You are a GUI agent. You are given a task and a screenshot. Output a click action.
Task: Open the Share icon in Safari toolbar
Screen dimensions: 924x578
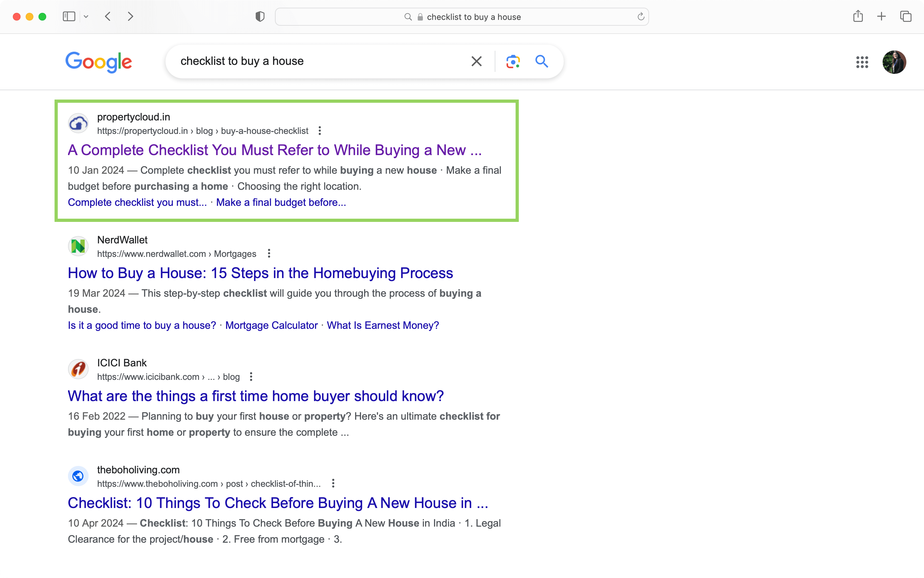pyautogui.click(x=858, y=16)
